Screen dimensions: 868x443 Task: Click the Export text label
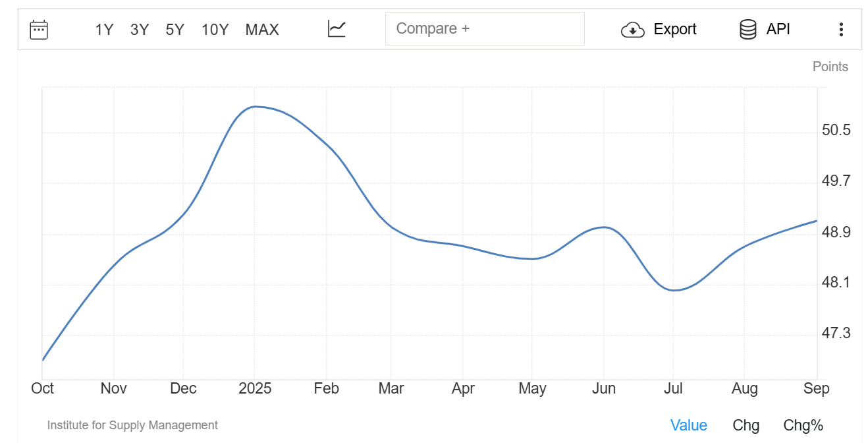pyautogui.click(x=674, y=30)
